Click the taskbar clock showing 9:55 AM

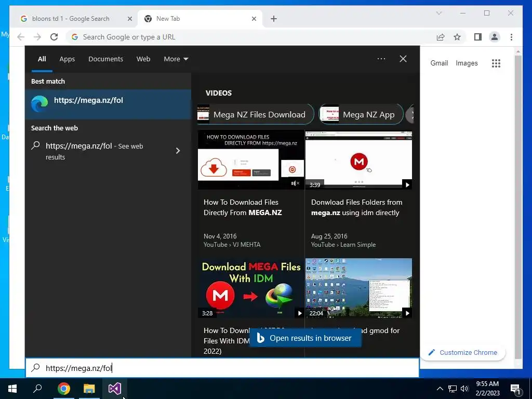(487, 389)
